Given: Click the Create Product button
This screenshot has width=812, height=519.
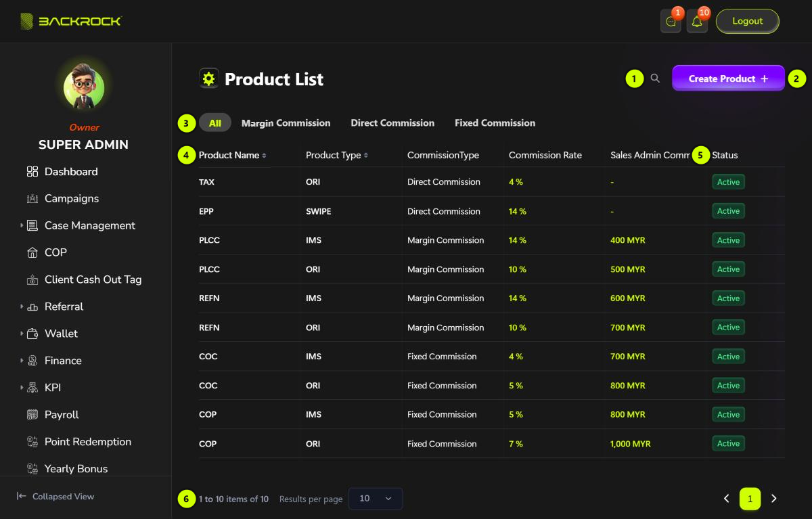Looking at the screenshot, I should click(x=728, y=78).
